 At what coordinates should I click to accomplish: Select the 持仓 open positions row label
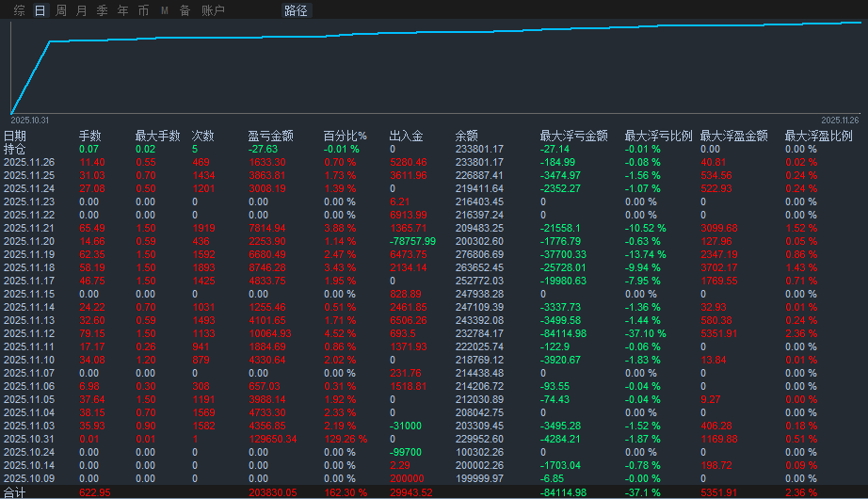point(15,149)
